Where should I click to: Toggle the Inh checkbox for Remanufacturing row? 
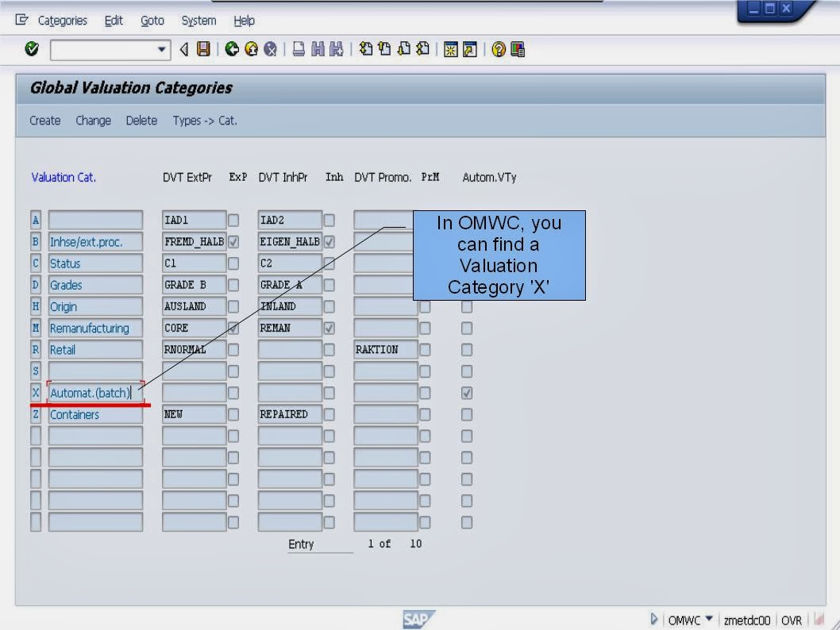pyautogui.click(x=329, y=328)
